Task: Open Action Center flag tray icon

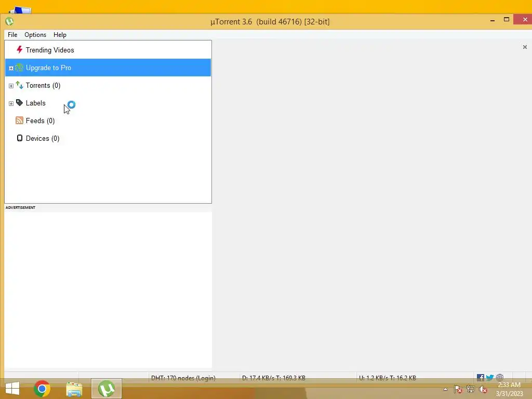Action: coord(458,389)
